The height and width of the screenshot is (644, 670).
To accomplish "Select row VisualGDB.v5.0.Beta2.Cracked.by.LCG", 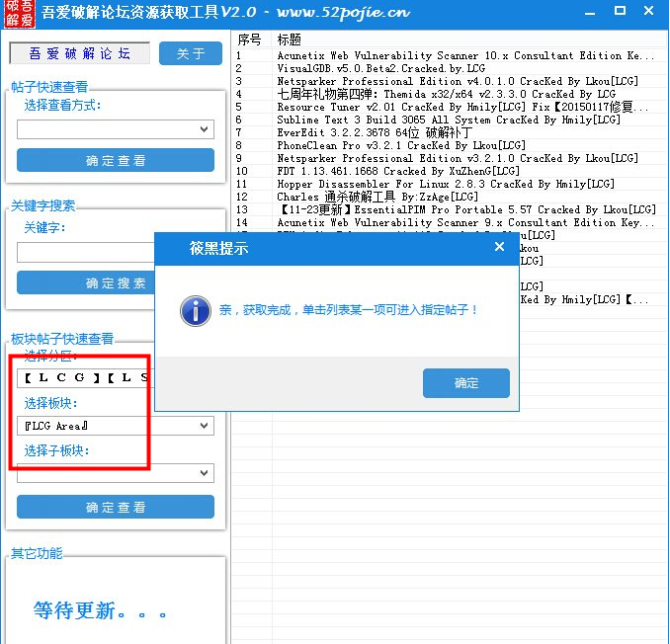I will tap(450, 68).
